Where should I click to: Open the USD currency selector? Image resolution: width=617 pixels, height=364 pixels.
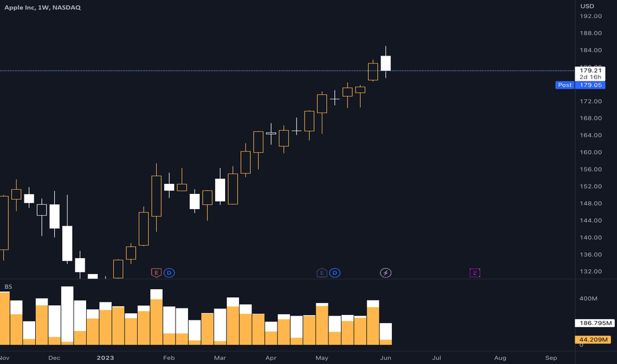coord(587,6)
